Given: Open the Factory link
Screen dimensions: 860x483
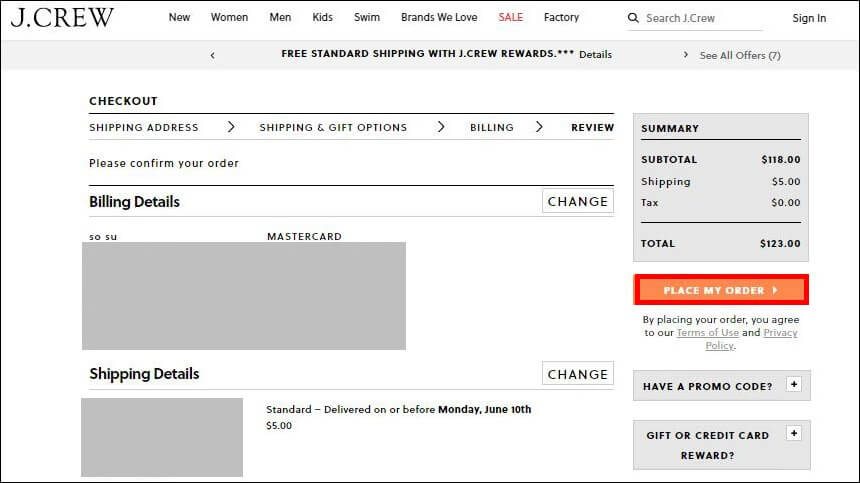Looking at the screenshot, I should click(561, 18).
